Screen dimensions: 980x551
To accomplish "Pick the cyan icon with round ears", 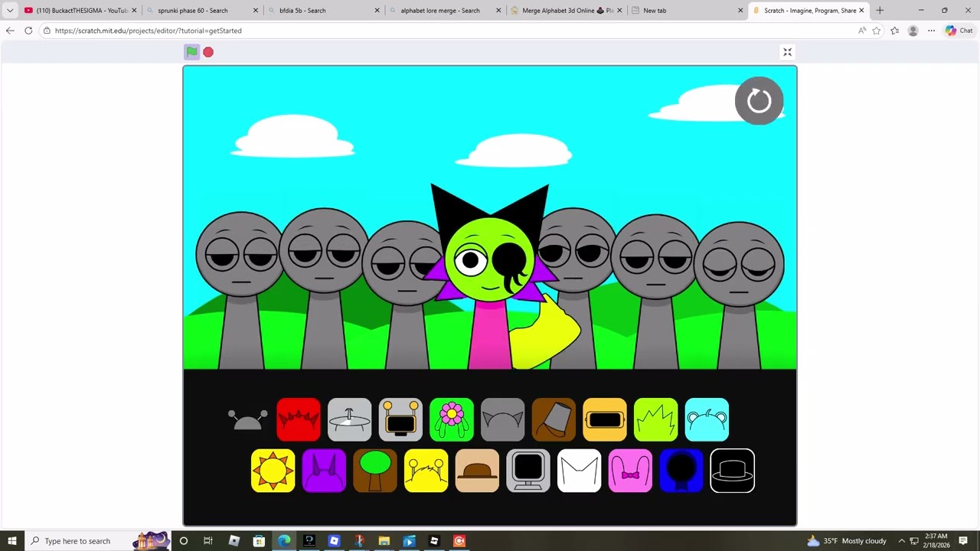I will click(707, 419).
